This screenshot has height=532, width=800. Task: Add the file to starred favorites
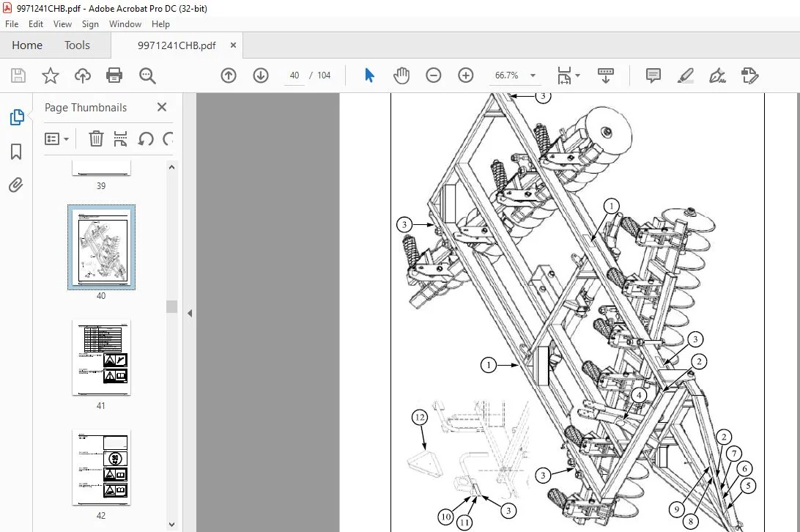(50, 75)
